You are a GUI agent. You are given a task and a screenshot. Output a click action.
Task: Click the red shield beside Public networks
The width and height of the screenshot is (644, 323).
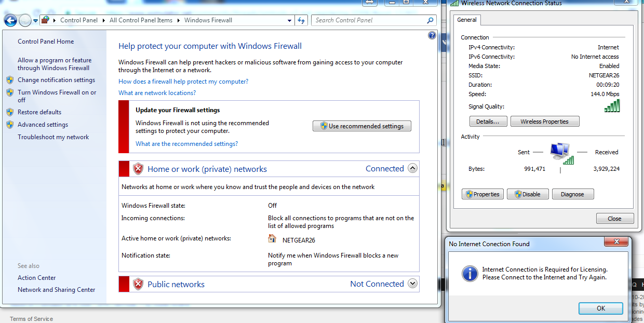[x=138, y=284]
